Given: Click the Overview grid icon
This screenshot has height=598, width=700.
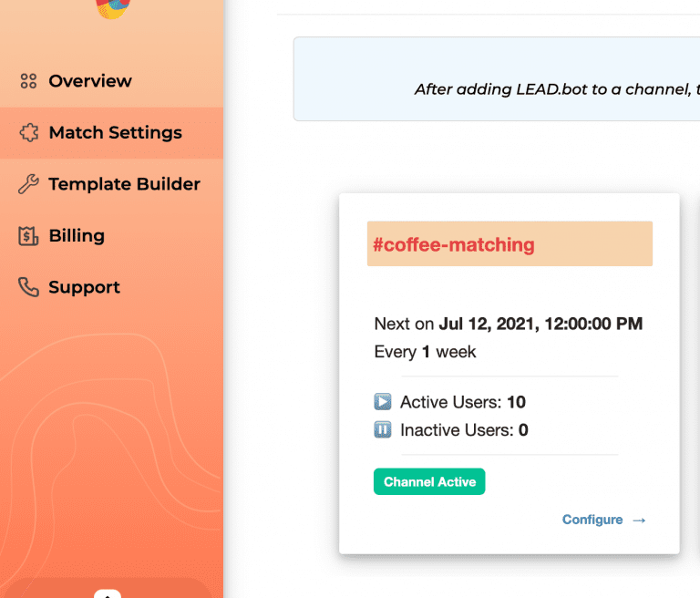Looking at the screenshot, I should (28, 81).
